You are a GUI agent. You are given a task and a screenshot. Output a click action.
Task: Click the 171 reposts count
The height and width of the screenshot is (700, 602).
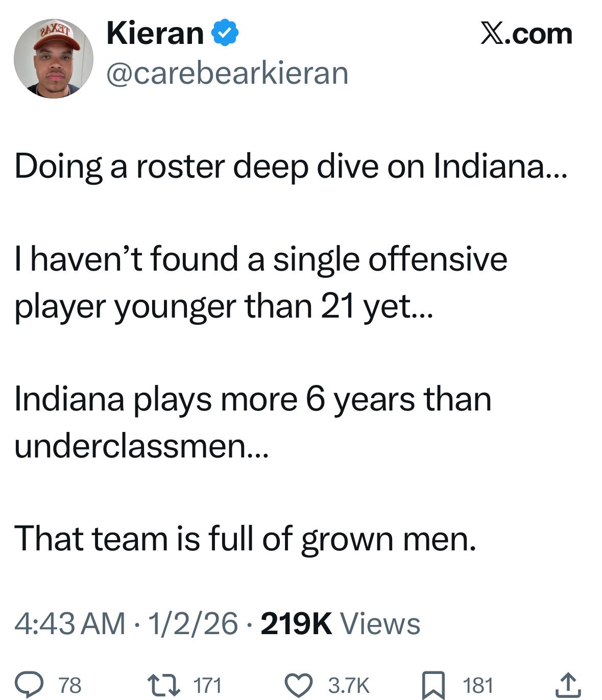point(207,685)
